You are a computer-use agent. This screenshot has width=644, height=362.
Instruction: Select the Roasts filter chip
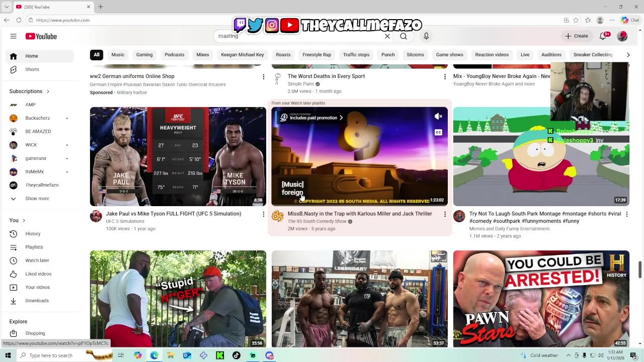pos(283,55)
